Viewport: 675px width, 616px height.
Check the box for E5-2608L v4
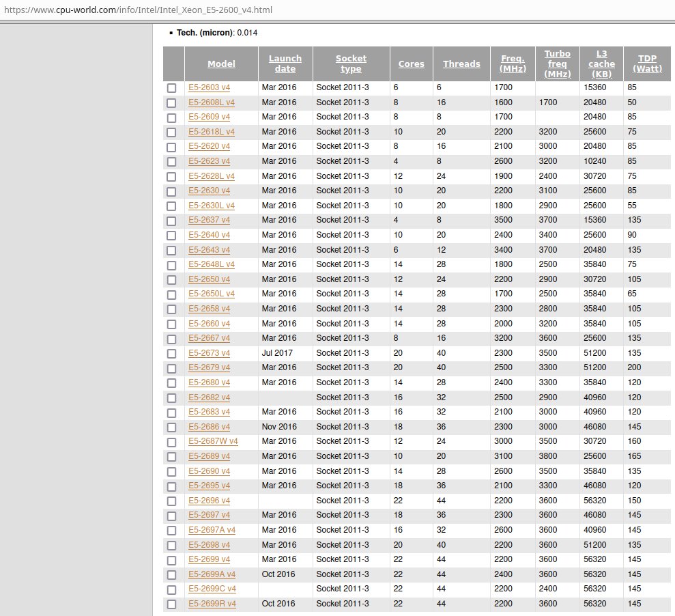172,102
